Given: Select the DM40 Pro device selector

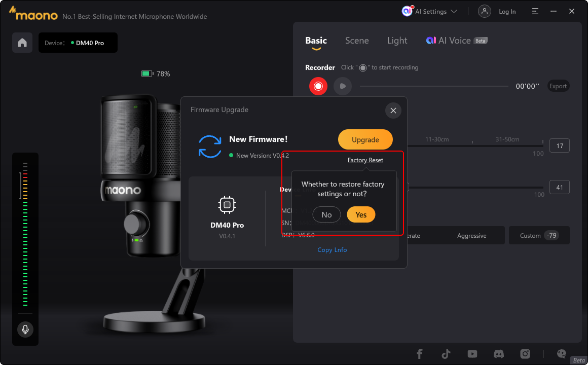Looking at the screenshot, I should (x=78, y=43).
